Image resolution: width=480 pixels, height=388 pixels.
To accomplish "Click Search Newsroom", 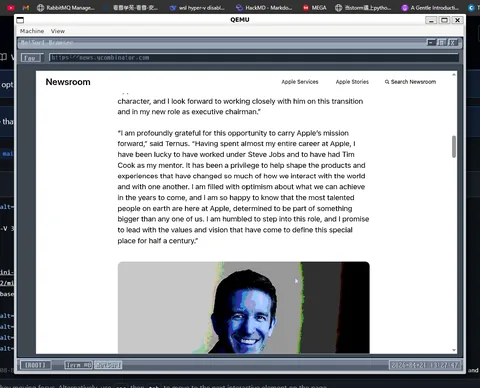I will tap(410, 82).
